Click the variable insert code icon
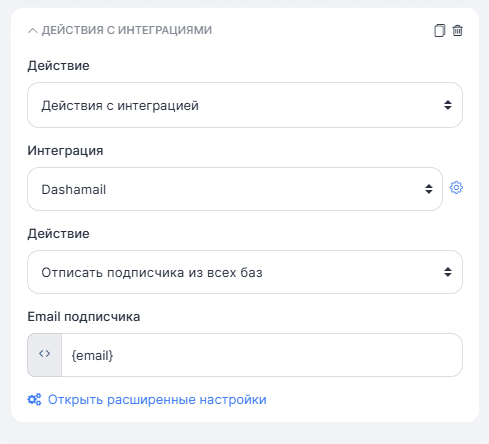Screen dimensions: 489x444 [45, 355]
